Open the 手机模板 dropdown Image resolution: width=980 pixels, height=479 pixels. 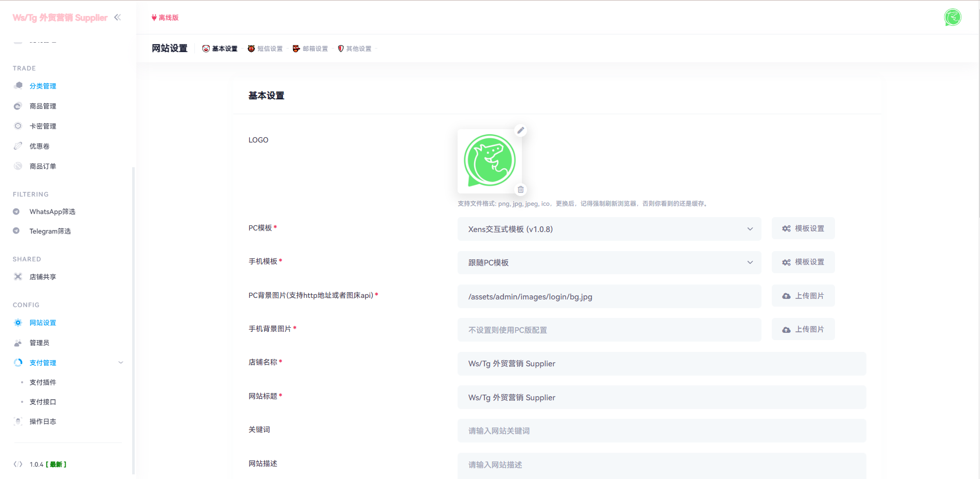pos(609,262)
